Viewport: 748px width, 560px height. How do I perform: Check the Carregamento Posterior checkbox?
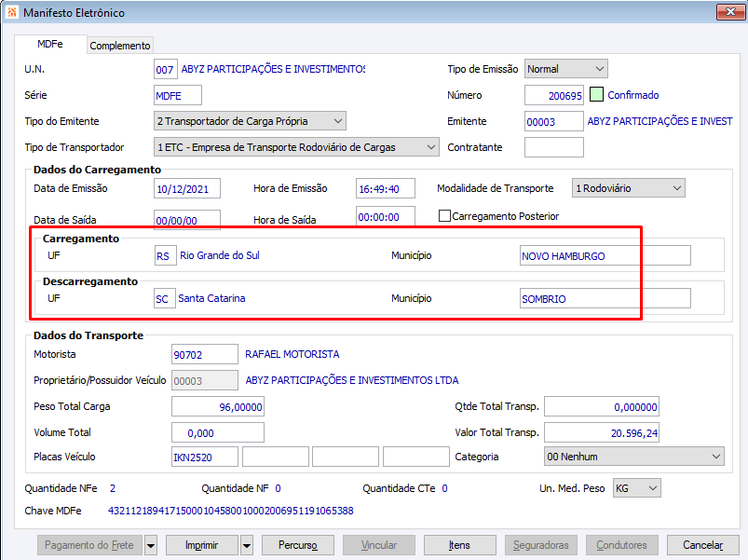coord(444,216)
